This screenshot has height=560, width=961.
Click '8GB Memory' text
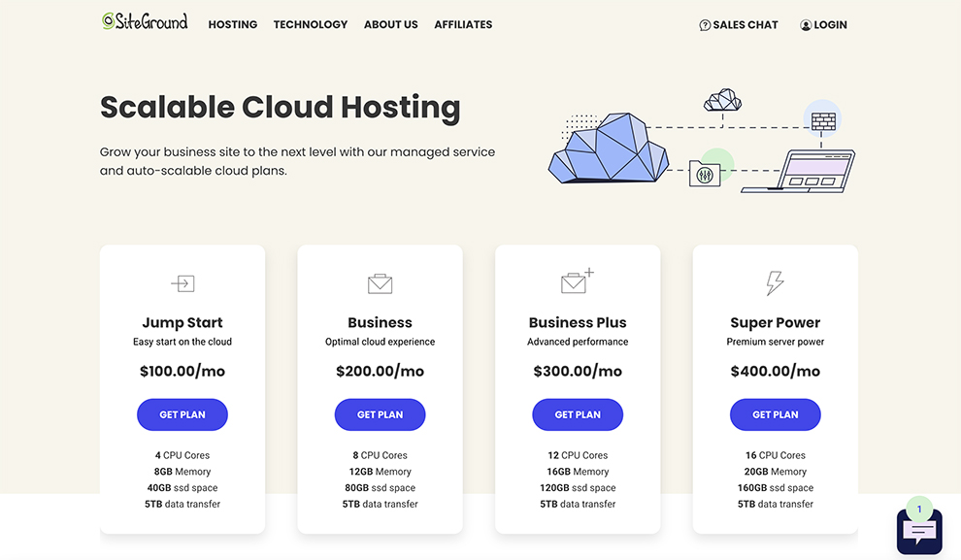182,472
